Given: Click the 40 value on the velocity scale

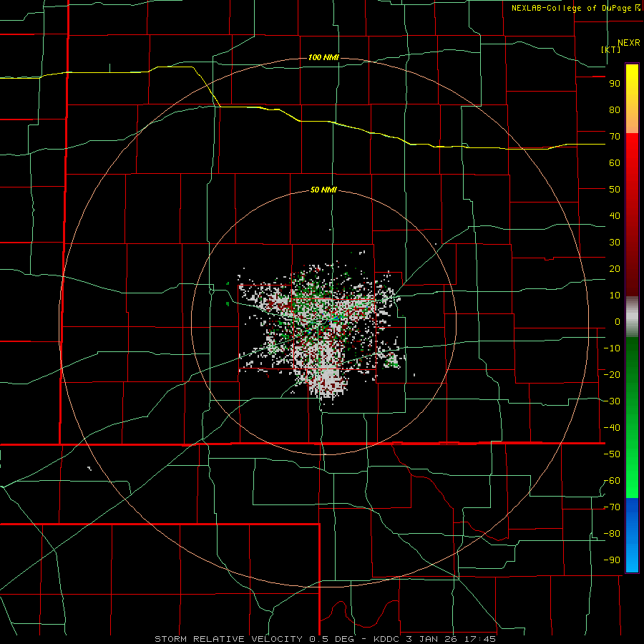Looking at the screenshot, I should point(615,216).
